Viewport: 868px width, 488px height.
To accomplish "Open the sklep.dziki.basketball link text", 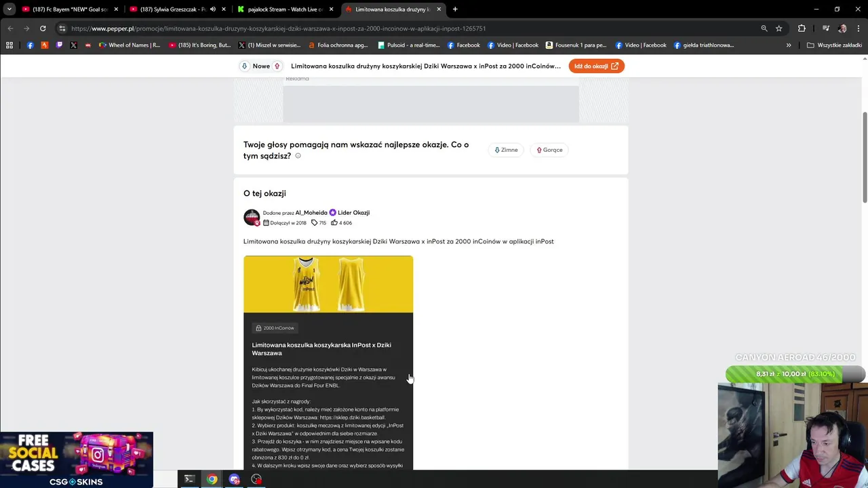I will (352, 418).
